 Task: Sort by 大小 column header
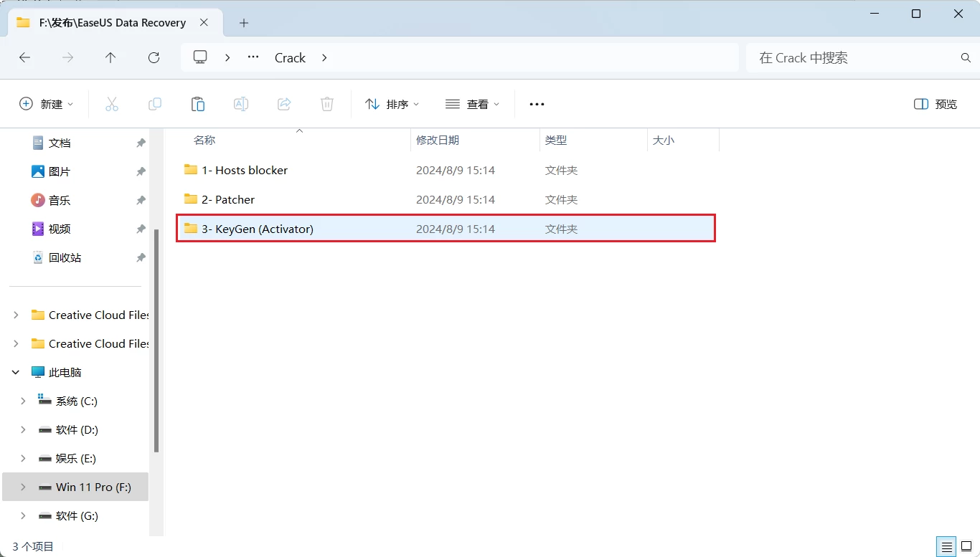(664, 141)
